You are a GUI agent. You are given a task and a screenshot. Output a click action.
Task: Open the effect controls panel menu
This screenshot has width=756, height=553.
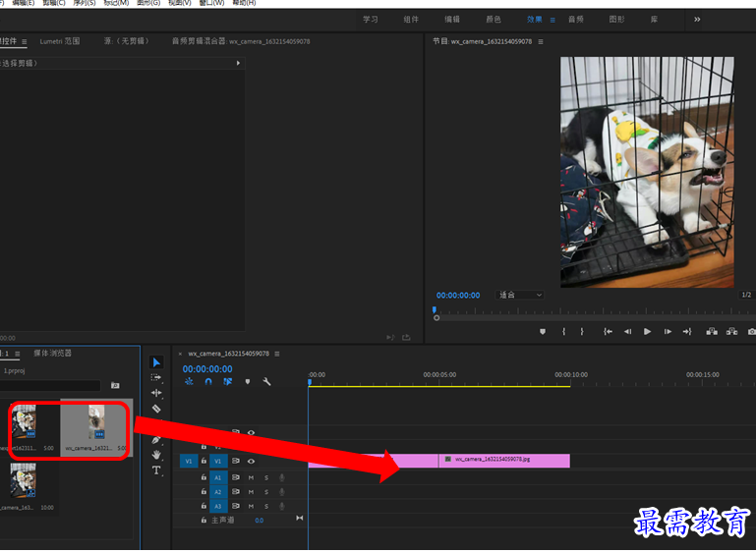click(x=25, y=42)
